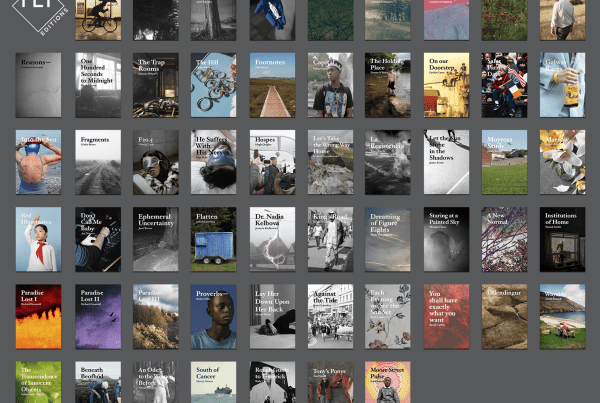
Task: Click the FLY Editions diamond logo
Action: pos(38,15)
